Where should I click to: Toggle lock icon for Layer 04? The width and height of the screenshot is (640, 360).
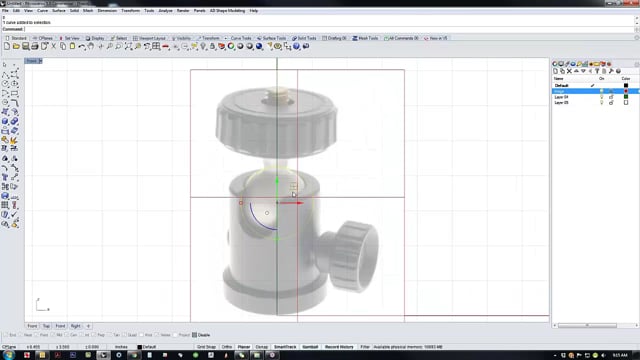point(611,97)
